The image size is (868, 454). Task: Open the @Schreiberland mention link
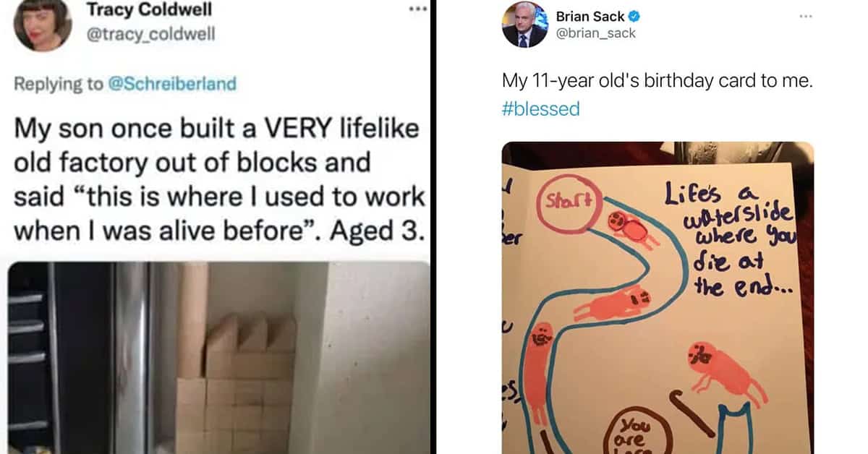(x=172, y=84)
